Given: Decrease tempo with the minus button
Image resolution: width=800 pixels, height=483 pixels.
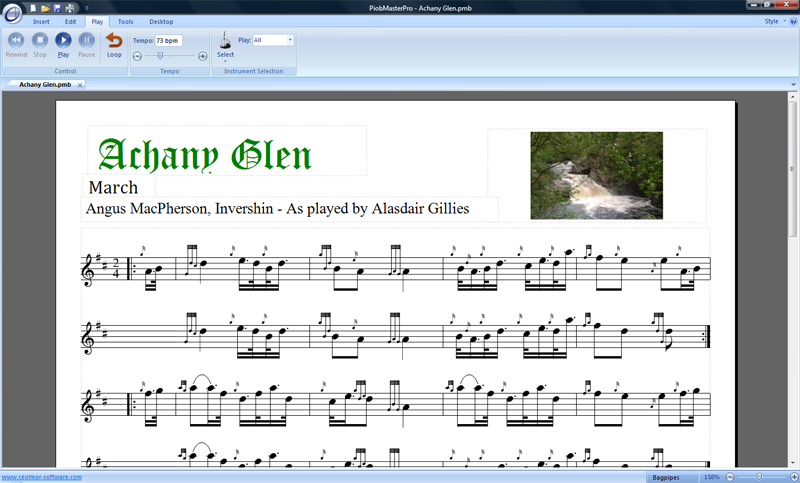Looking at the screenshot, I should [x=137, y=56].
